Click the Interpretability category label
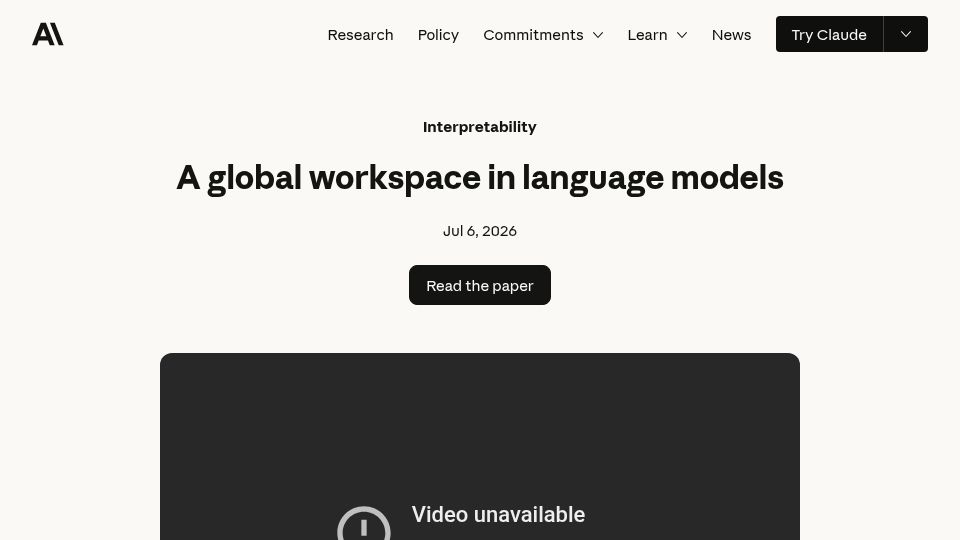Screen dimensions: 960x540 [479, 127]
